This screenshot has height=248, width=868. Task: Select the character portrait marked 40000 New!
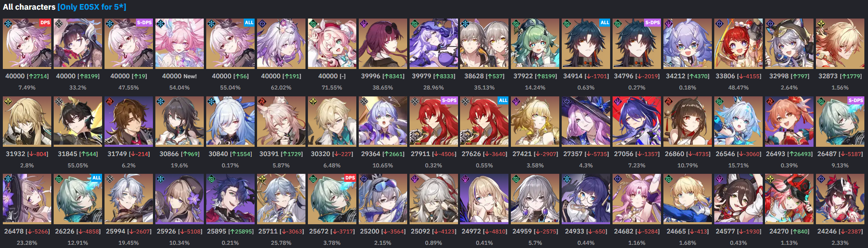180,43
